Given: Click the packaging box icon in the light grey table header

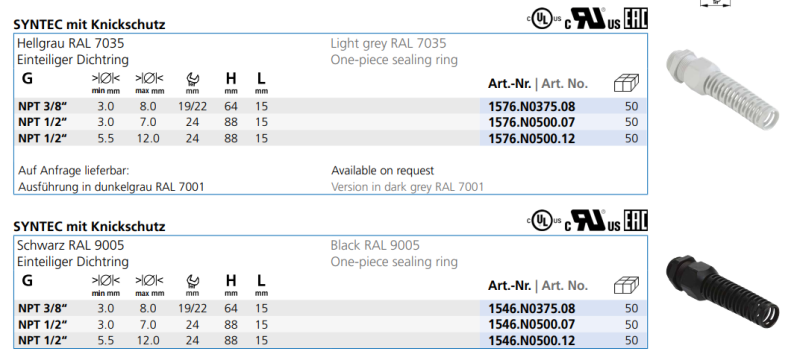Looking at the screenshot, I should [626, 83].
